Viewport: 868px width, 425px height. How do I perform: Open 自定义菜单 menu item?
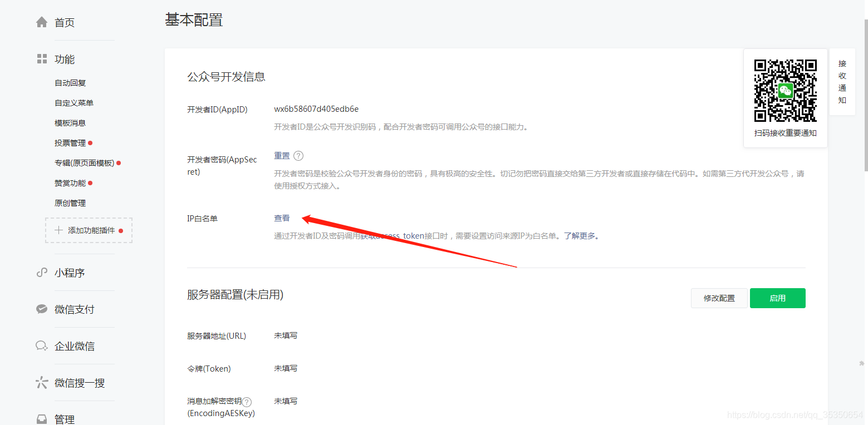tap(74, 103)
